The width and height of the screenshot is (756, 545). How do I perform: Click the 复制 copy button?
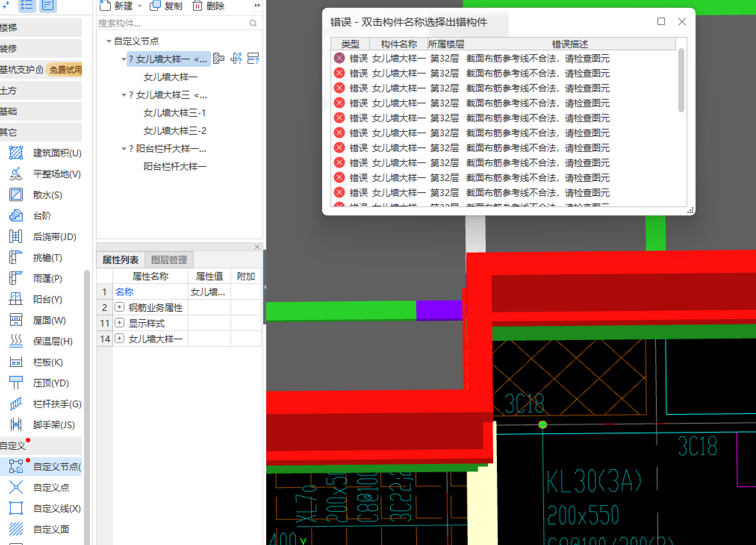(x=166, y=6)
